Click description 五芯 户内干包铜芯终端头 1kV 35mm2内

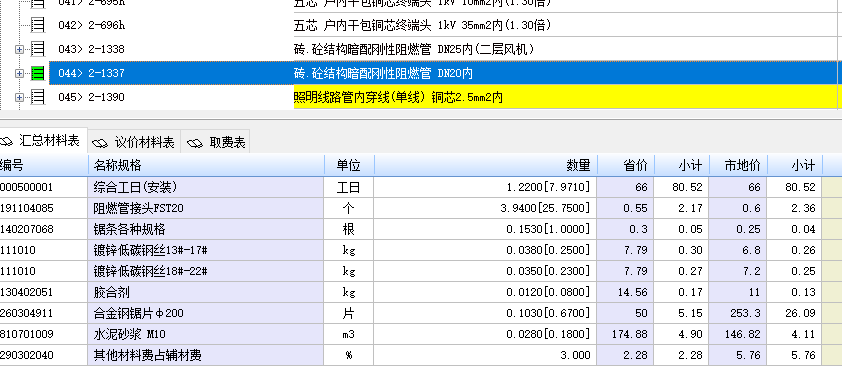[422, 25]
